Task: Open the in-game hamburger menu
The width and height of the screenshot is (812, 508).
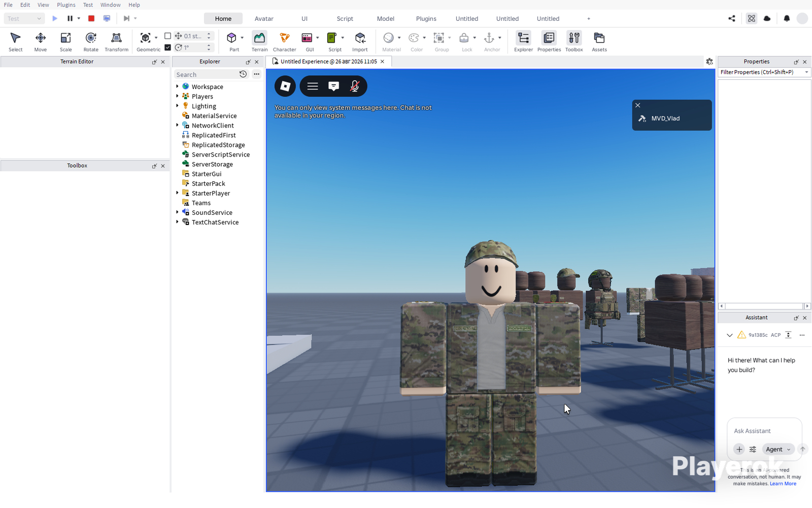Action: click(313, 86)
